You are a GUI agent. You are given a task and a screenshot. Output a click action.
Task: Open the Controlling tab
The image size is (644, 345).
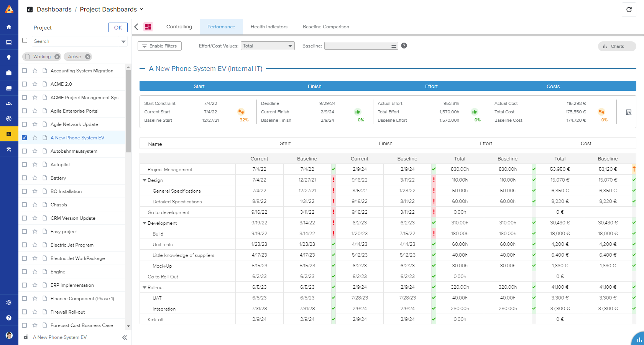tap(179, 26)
